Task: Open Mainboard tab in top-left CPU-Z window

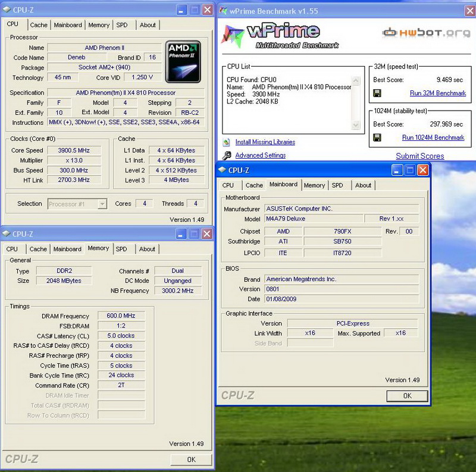Action: pyautogui.click(x=68, y=25)
